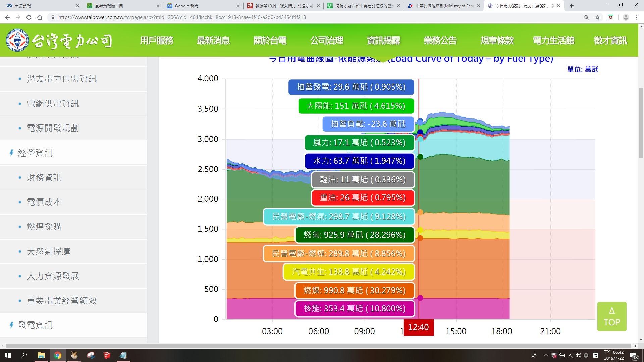
Task: Open File Explorer from the taskbar
Action: point(41,355)
